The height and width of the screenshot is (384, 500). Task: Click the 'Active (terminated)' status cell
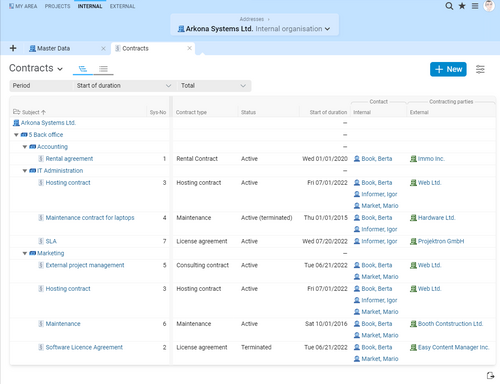pos(267,218)
